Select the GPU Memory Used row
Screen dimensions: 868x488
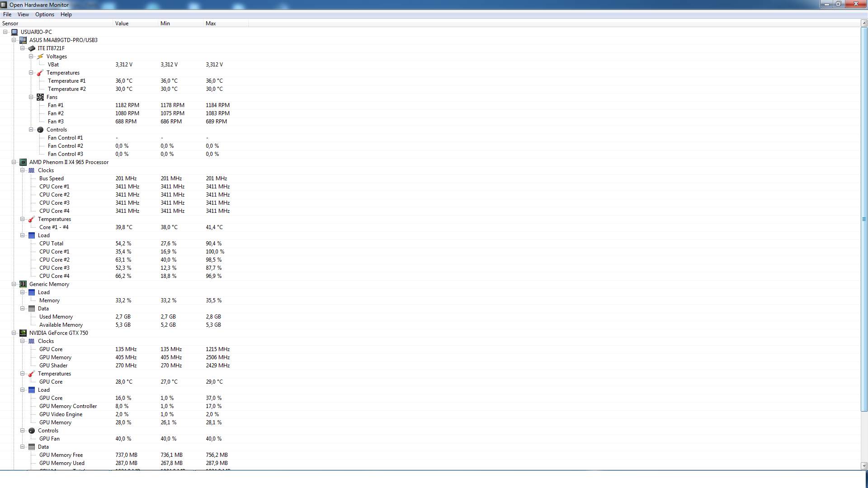[430, 463]
